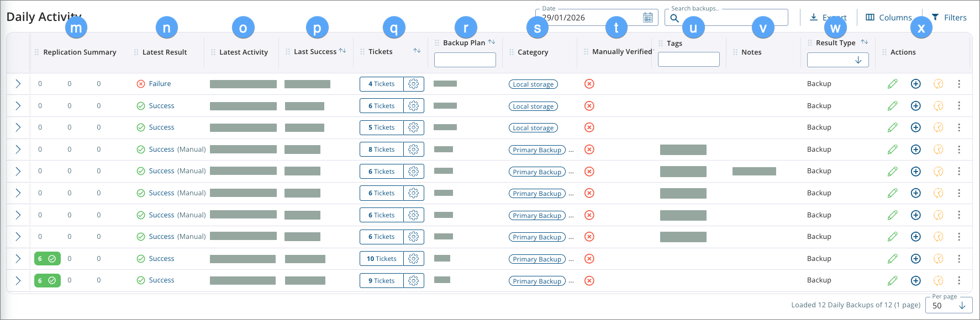Screen dimensions: 980x320
Task: Open the Per page dropdown
Action: [x=949, y=305]
